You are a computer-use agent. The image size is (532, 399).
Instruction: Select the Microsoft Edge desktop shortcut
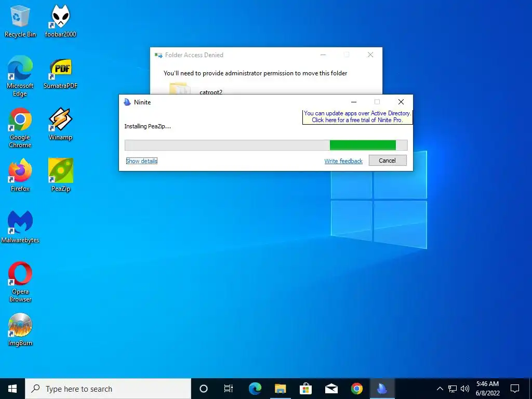[20, 76]
